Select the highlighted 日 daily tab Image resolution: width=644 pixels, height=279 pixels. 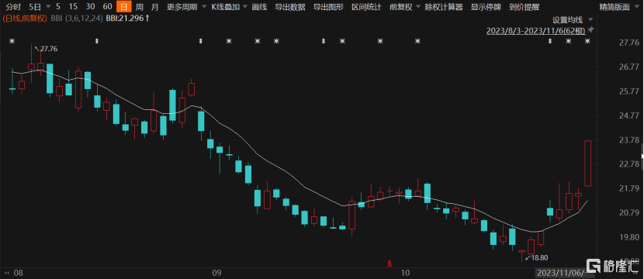pos(123,7)
